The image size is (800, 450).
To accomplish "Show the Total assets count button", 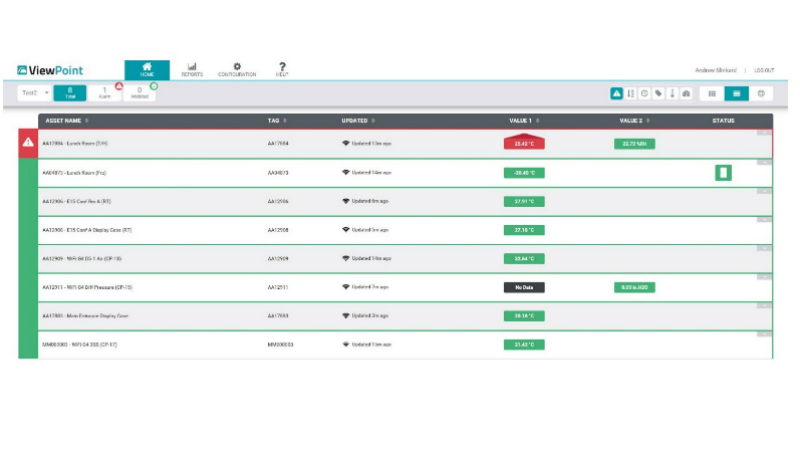I will [70, 93].
